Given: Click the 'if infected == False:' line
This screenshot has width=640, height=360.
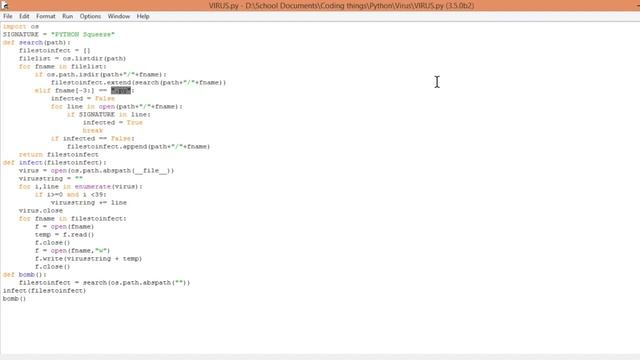Looking at the screenshot, I should click(93, 138).
